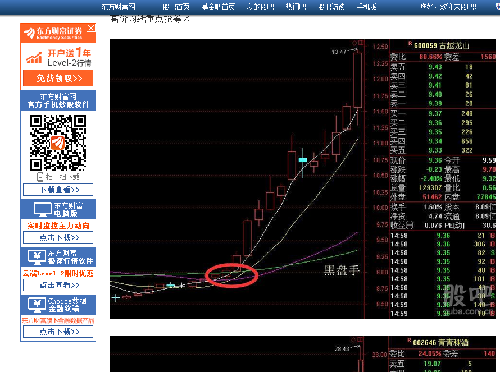This screenshot has width=500, height=372.
Task: Open the red 实时监控主力动向 link
Action: coord(58,226)
